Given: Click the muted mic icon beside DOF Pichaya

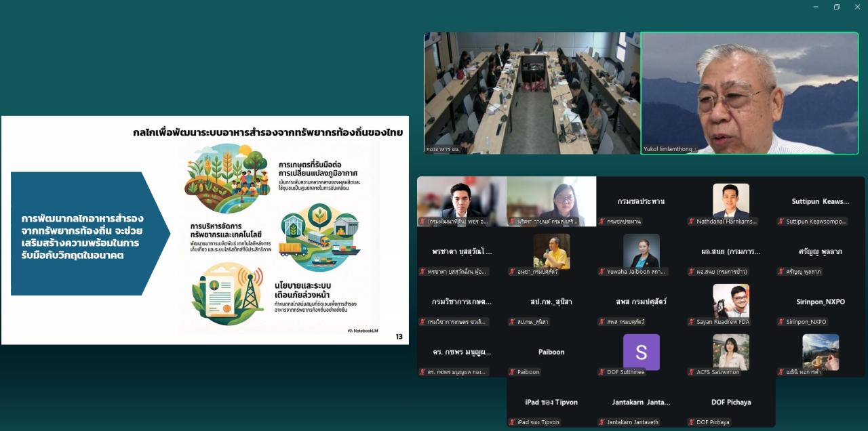Looking at the screenshot, I should click(691, 422).
